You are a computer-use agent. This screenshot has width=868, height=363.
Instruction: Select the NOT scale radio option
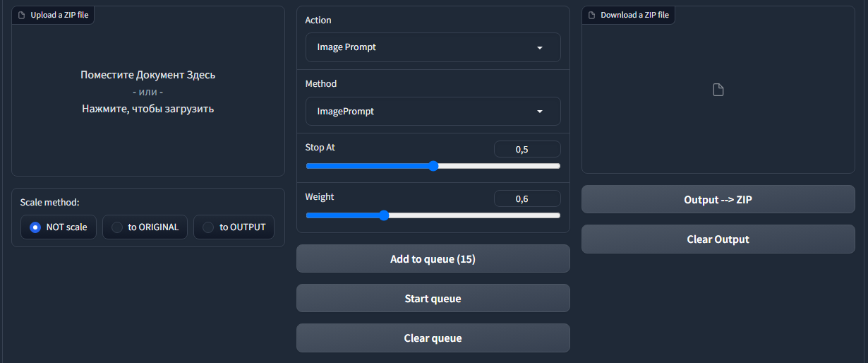(x=35, y=227)
